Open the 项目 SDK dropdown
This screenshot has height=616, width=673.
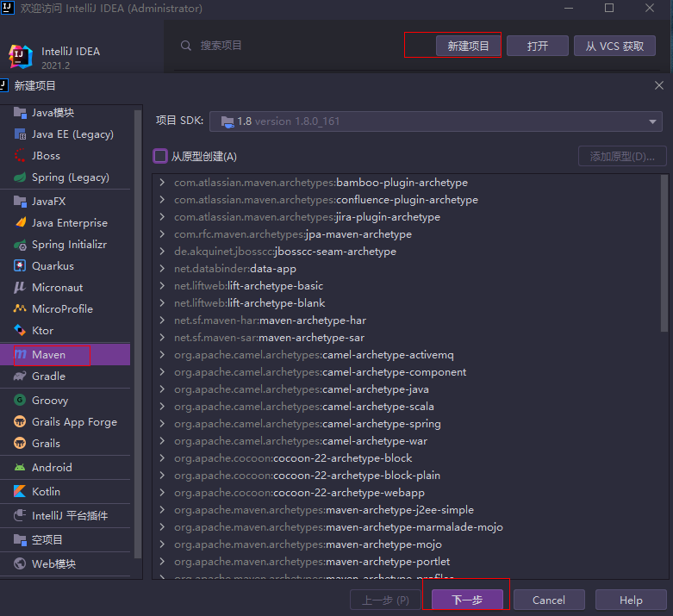436,121
